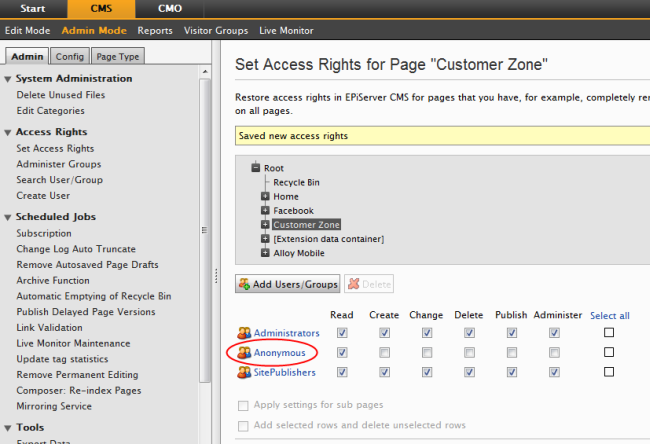Open Administer Groups in sidebar

click(58, 164)
